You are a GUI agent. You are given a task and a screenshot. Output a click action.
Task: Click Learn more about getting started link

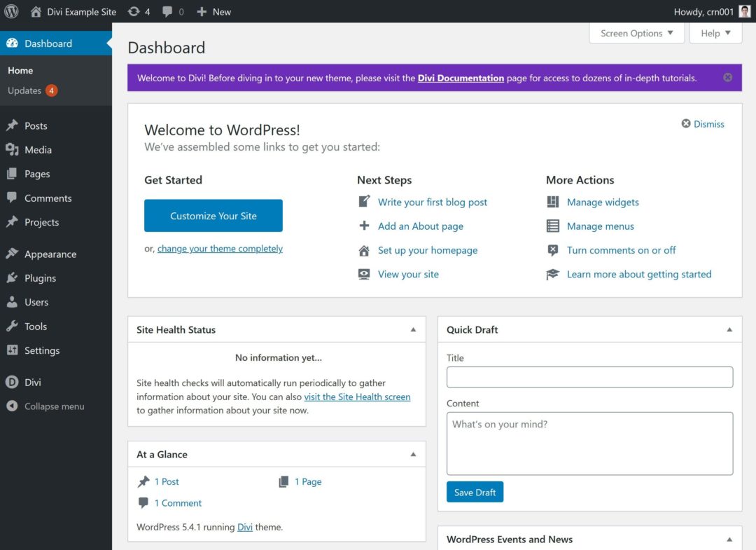[x=639, y=274]
